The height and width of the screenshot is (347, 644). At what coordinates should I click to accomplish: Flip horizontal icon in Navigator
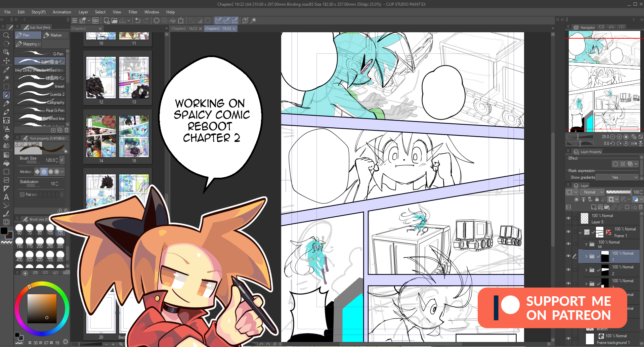tap(634, 143)
